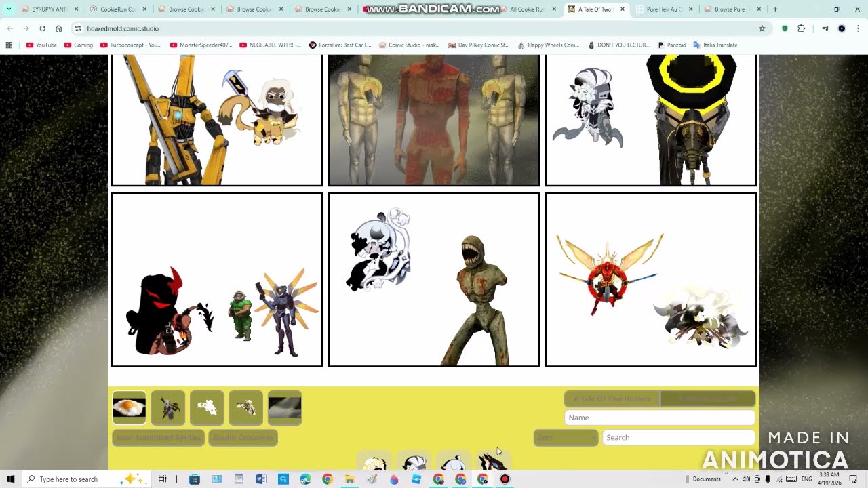Image resolution: width=868 pixels, height=488 pixels.
Task: Open the Happy Wheels bookmark
Action: (548, 45)
